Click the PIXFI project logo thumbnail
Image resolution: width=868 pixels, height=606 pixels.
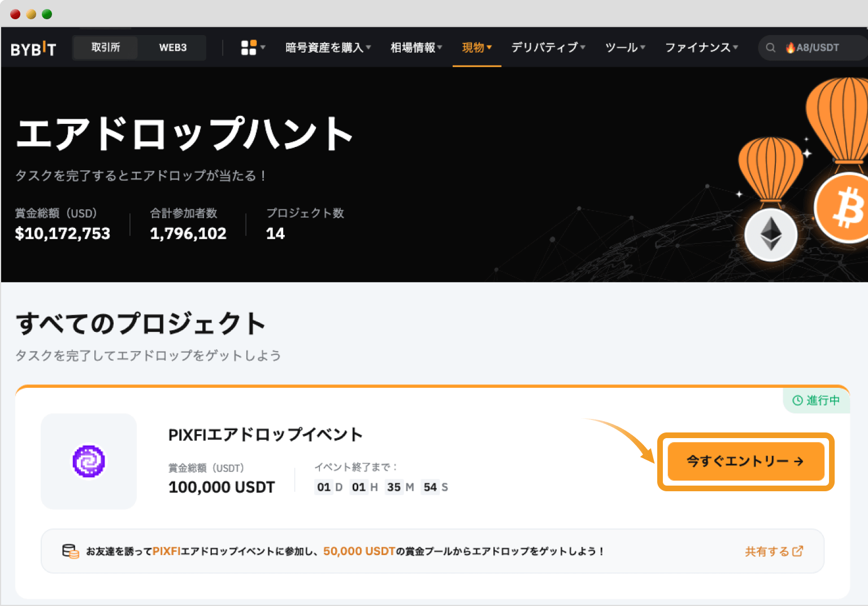click(x=89, y=461)
